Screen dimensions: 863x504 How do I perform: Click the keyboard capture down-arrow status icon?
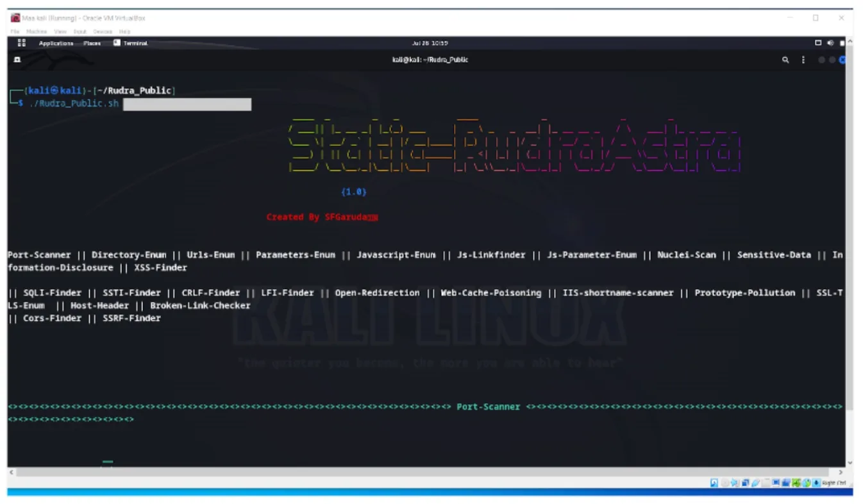tap(817, 483)
